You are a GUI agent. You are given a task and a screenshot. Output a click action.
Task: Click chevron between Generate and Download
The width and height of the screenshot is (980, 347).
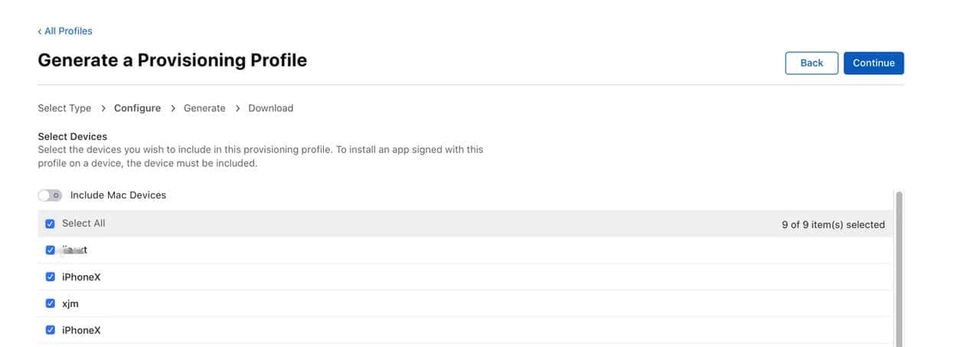pos(237,108)
